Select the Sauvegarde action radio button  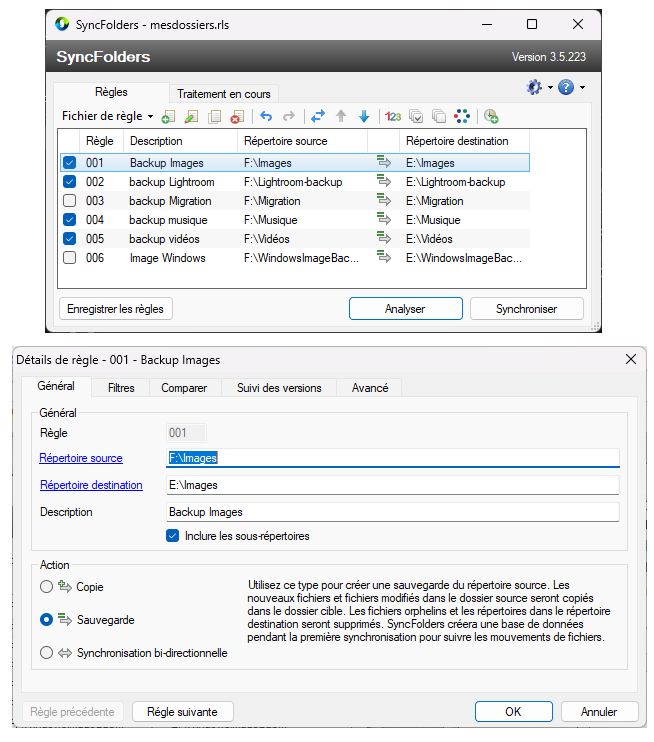click(46, 619)
